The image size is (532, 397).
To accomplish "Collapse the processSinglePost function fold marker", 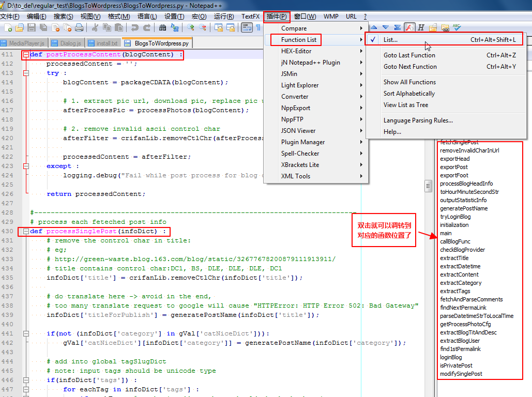I will (x=25, y=232).
